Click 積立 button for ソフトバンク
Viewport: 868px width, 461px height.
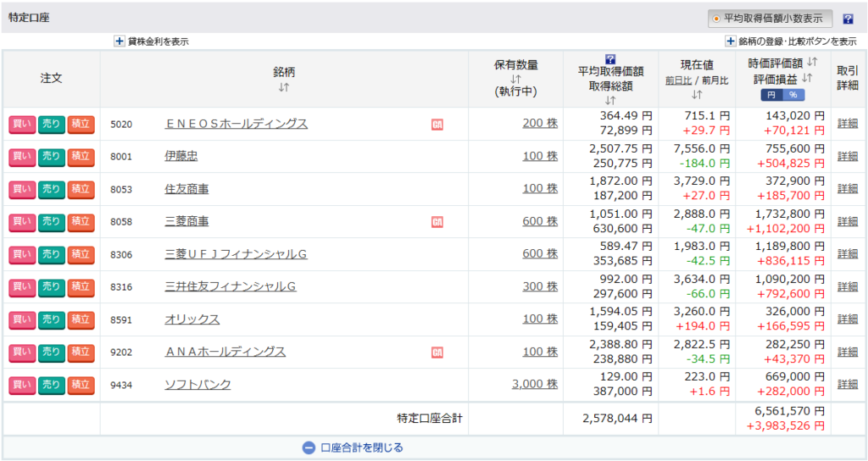point(81,385)
